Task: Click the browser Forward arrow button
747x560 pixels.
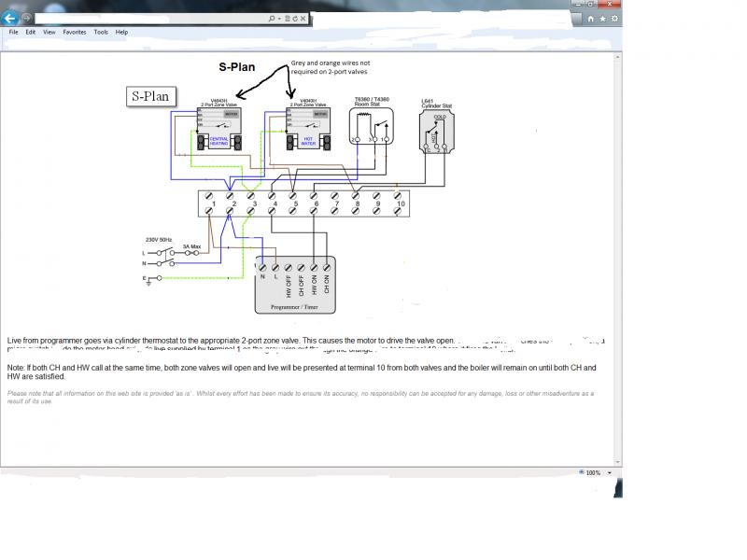Action: [x=26, y=18]
